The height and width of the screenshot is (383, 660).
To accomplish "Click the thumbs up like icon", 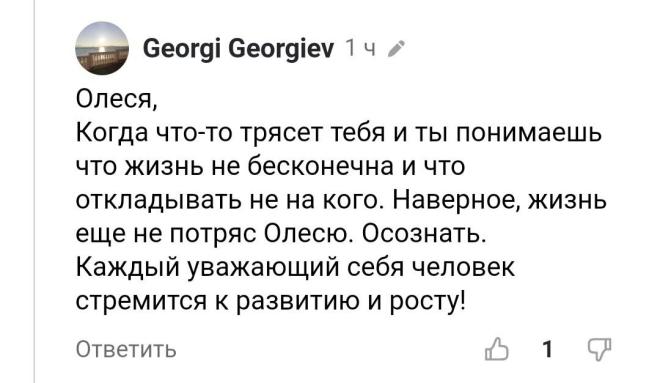I will (497, 349).
